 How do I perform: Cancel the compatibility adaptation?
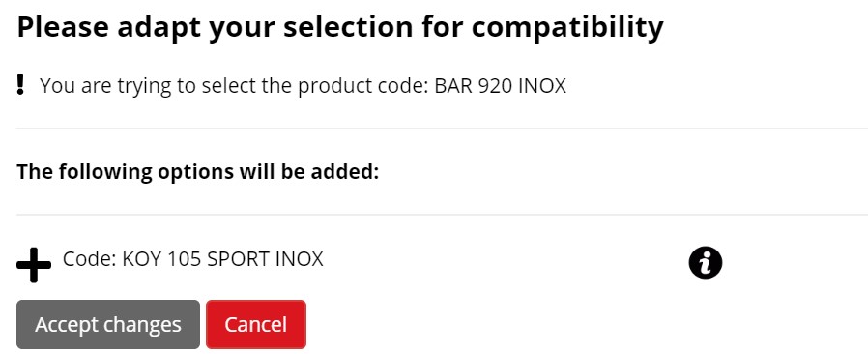[x=256, y=325]
